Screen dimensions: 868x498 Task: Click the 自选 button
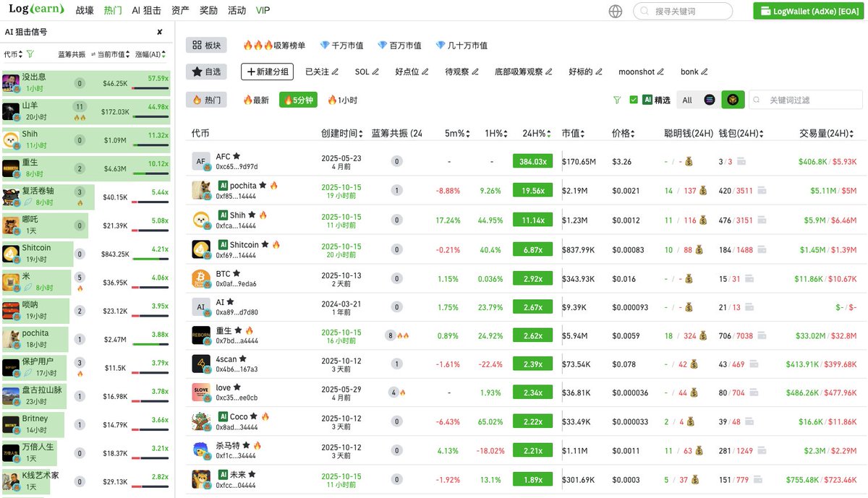[206, 72]
